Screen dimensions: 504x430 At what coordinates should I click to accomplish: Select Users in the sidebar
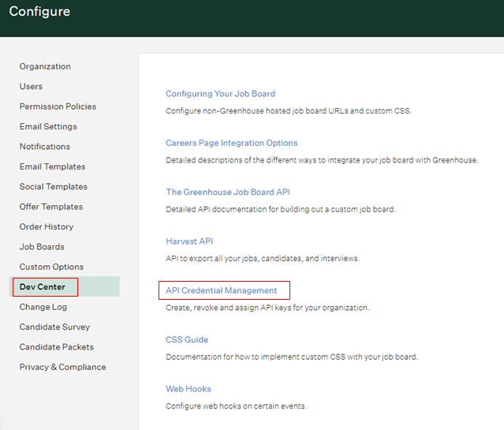31,86
